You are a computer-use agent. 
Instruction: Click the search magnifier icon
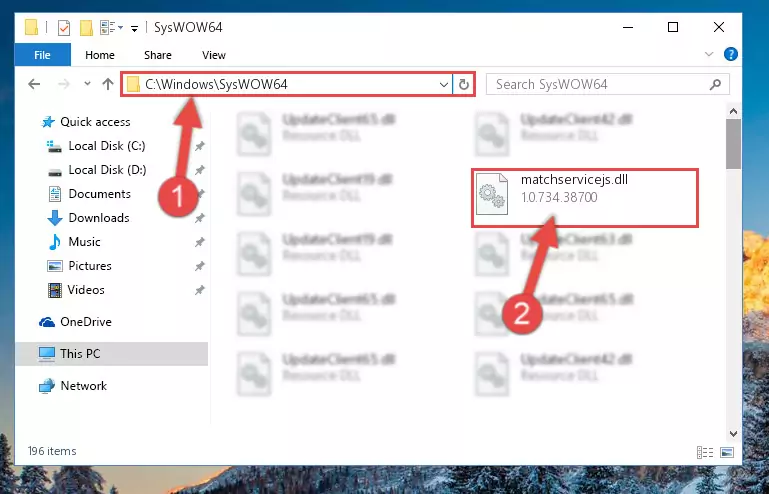pos(716,84)
